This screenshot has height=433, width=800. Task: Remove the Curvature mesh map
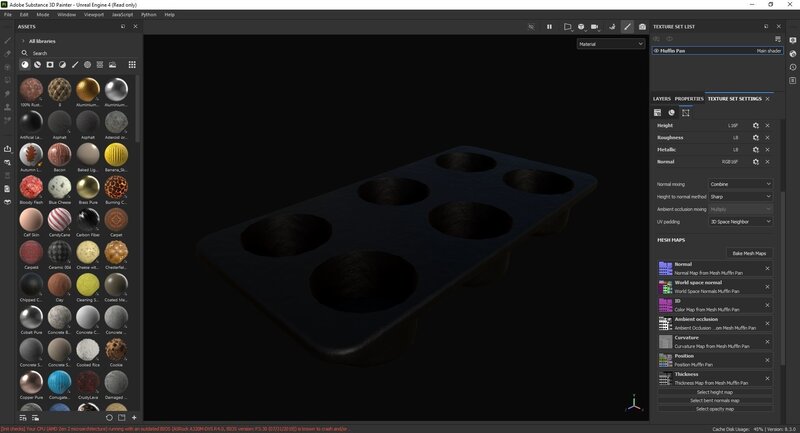point(768,341)
